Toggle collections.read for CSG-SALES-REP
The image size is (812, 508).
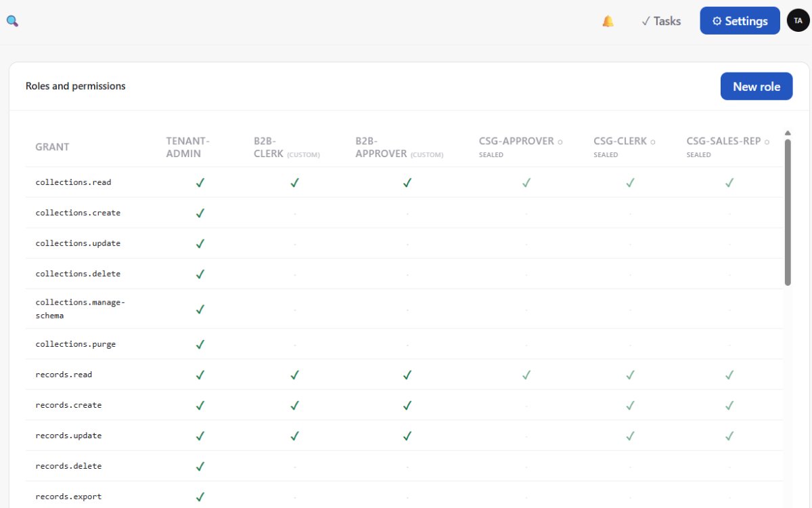pyautogui.click(x=729, y=182)
